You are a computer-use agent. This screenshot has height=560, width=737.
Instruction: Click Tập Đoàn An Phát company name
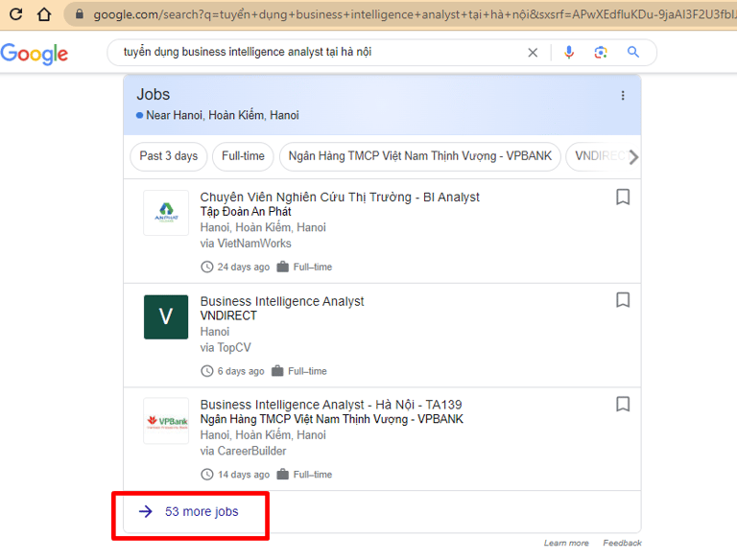pyautogui.click(x=246, y=212)
